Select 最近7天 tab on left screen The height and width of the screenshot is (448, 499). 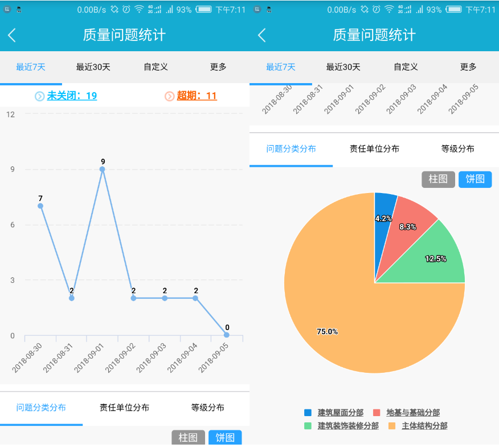[x=31, y=67]
